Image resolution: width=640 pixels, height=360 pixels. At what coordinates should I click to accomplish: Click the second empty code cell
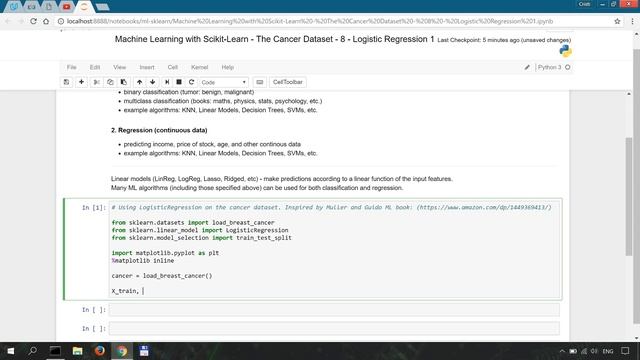pos(334,328)
